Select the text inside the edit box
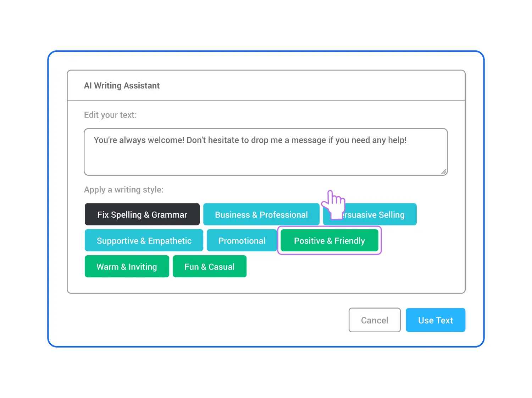 250,140
